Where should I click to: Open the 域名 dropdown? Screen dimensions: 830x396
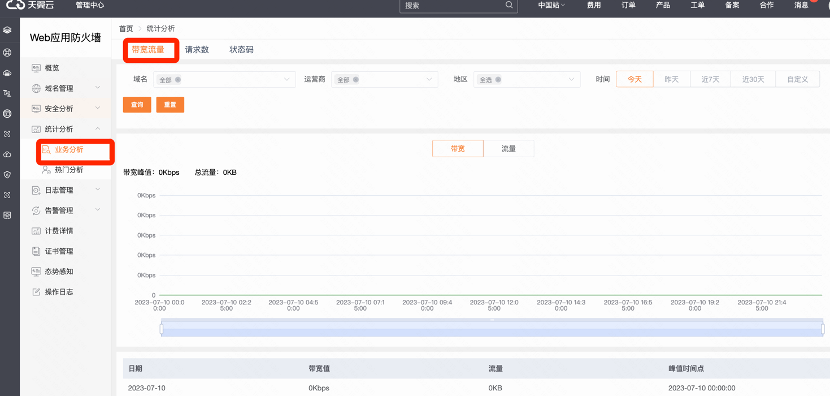click(224, 79)
